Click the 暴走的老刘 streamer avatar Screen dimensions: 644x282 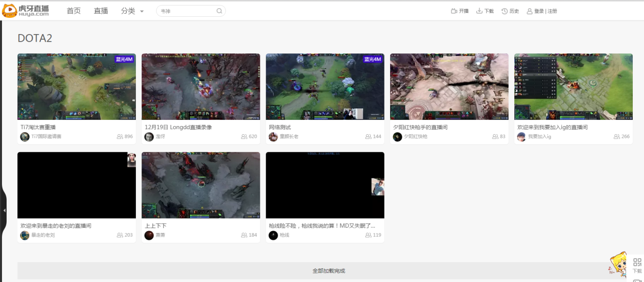pos(25,235)
